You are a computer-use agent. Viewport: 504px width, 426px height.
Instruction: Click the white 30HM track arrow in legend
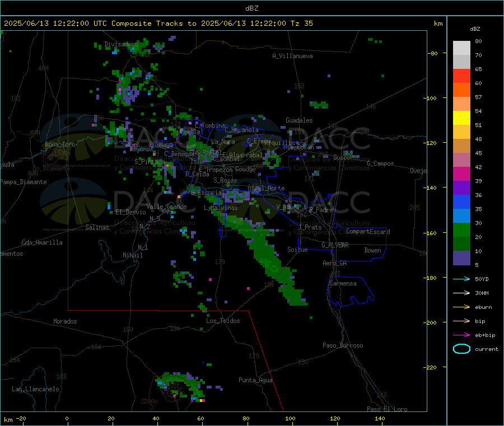[x=461, y=293]
